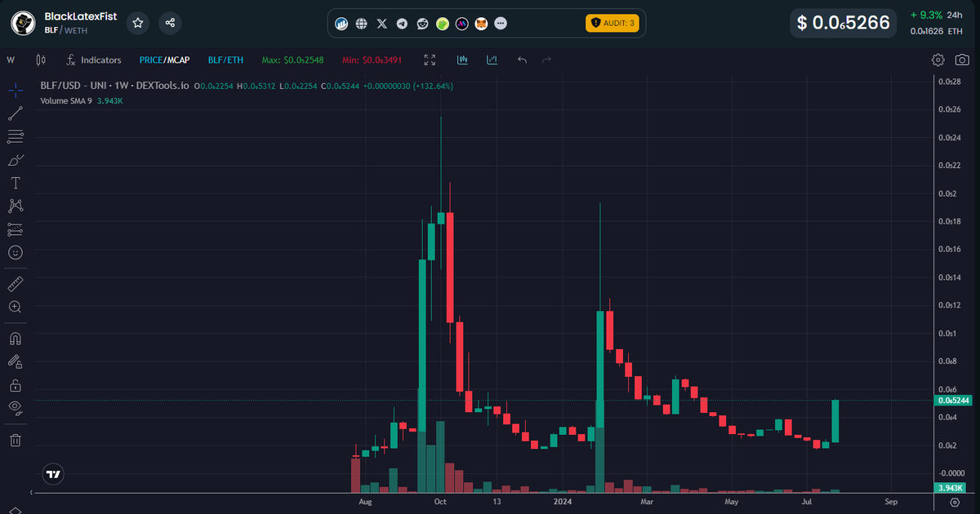Toggle lock all drawing tools
Viewport: 980px width, 514px height.
point(15,384)
